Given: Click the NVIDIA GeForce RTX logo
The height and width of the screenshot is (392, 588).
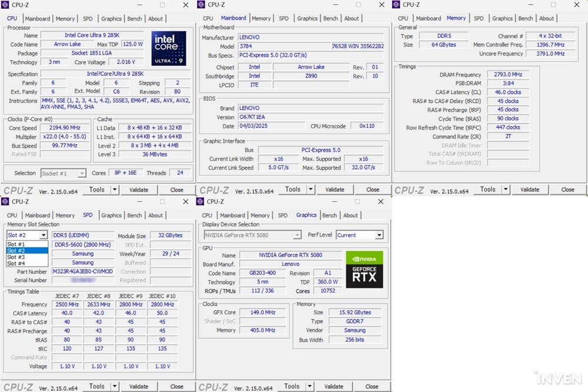Looking at the screenshot, I should 365,270.
